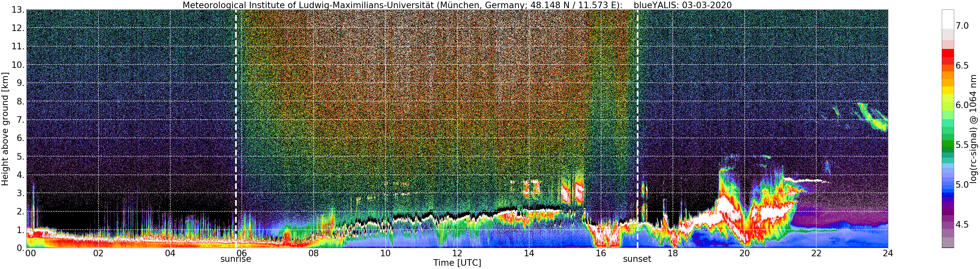Click the colorbar value '4.5'
Image resolution: width=980 pixels, height=269 pixels.
click(x=962, y=225)
